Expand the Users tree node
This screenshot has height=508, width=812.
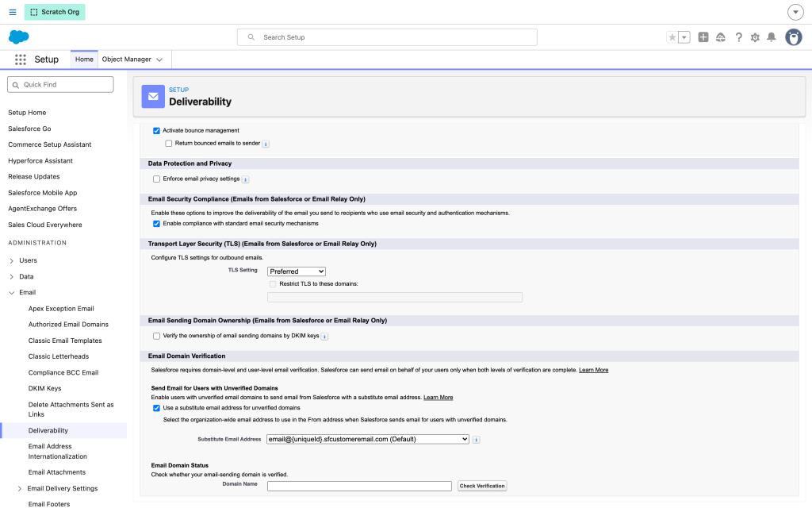pyautogui.click(x=11, y=260)
